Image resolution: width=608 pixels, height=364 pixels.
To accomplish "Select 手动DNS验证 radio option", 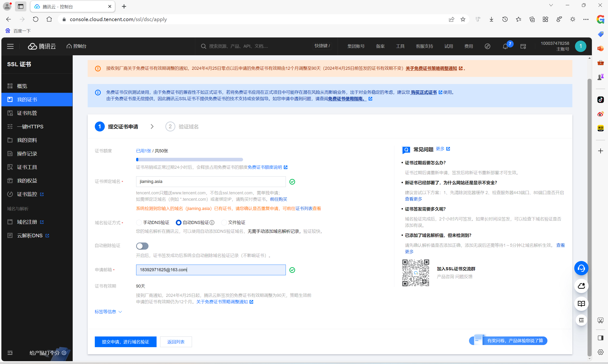I will [x=139, y=223].
